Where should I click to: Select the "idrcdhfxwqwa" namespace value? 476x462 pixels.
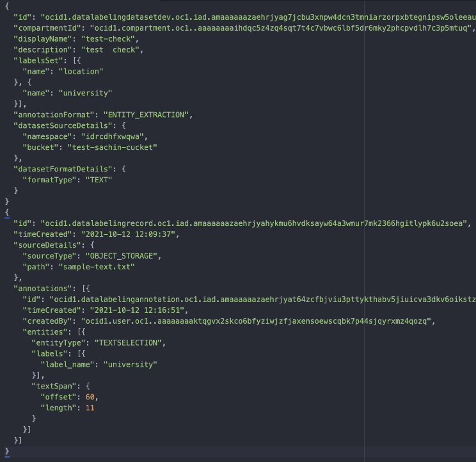tap(113, 136)
